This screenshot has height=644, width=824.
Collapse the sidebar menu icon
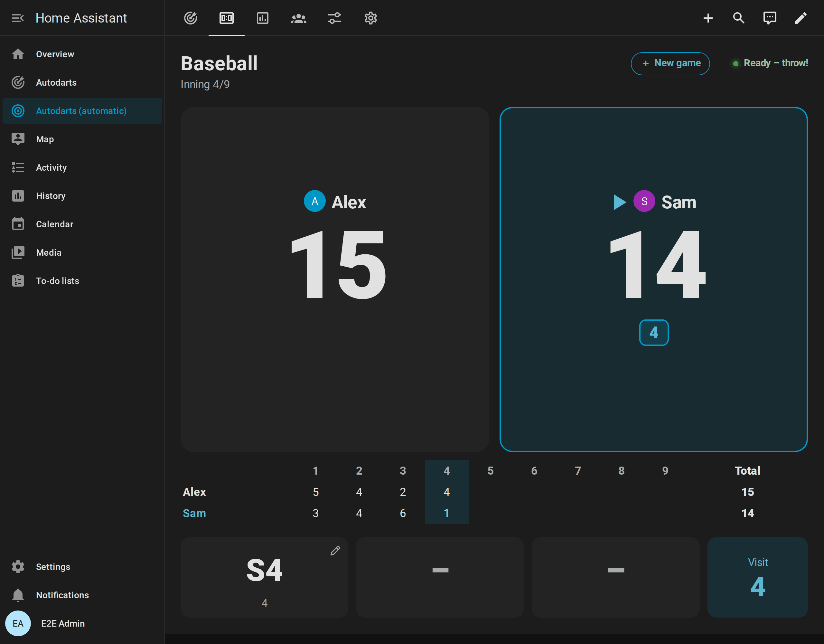18,18
